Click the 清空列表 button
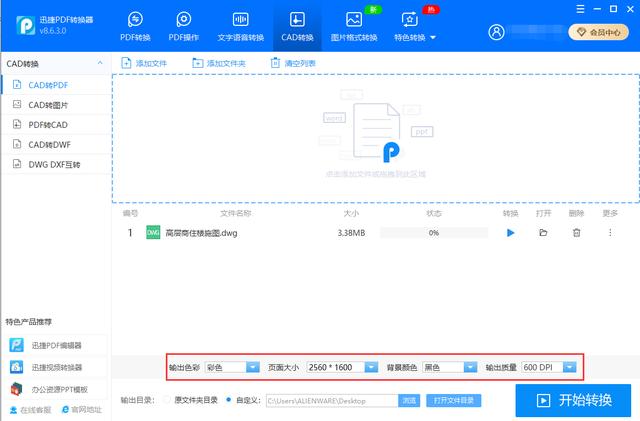Screen dimensions: 640x421 [x=293, y=63]
